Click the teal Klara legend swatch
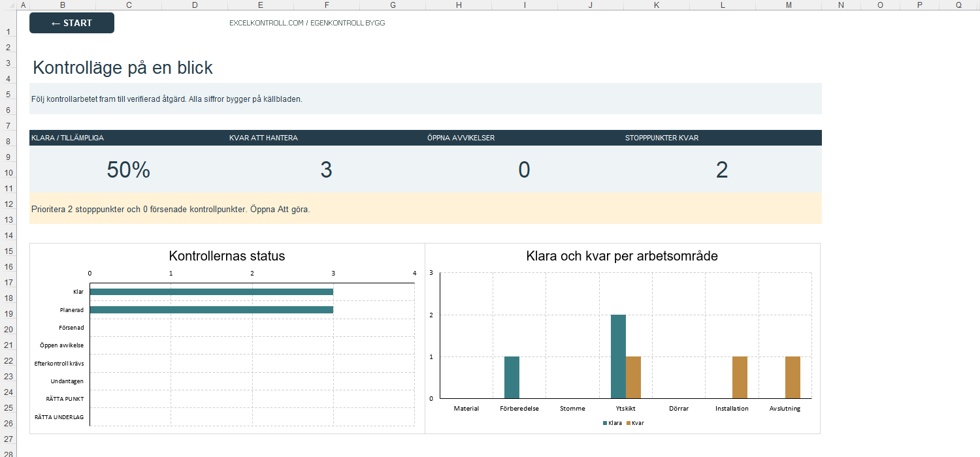 604,423
